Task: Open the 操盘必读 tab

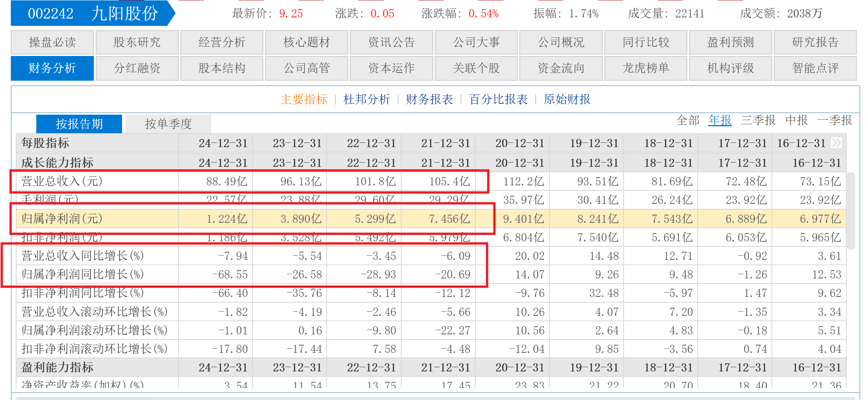Action: tap(52, 42)
